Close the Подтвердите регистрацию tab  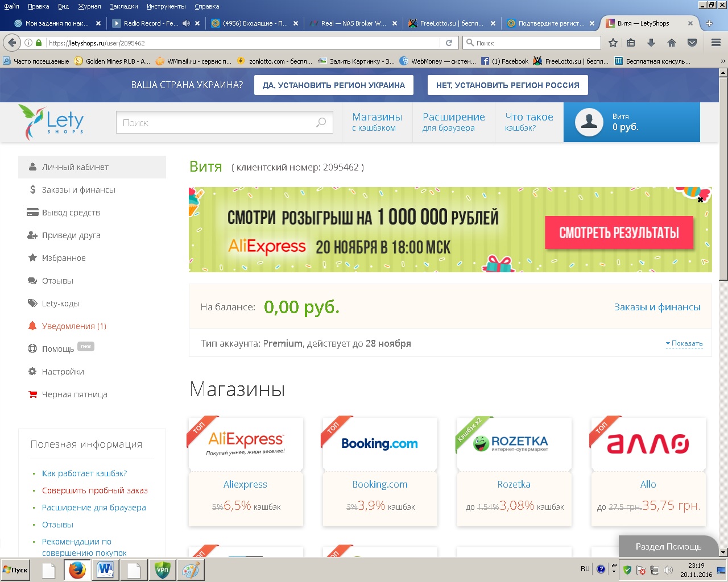(592, 23)
